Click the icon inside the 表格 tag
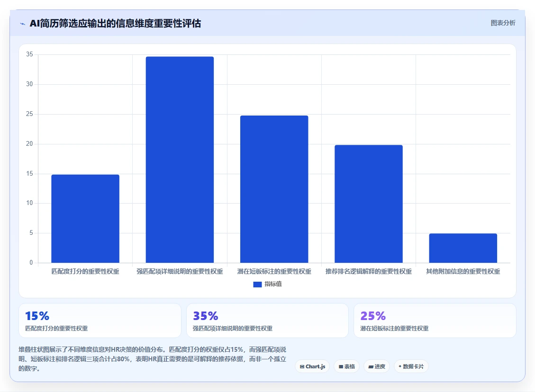 pyautogui.click(x=341, y=367)
